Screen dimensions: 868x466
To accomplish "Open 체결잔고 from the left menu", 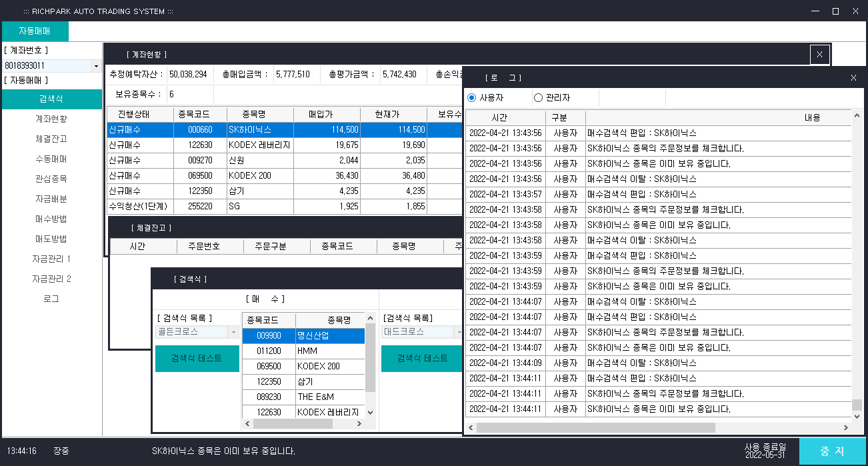I will (x=51, y=139).
